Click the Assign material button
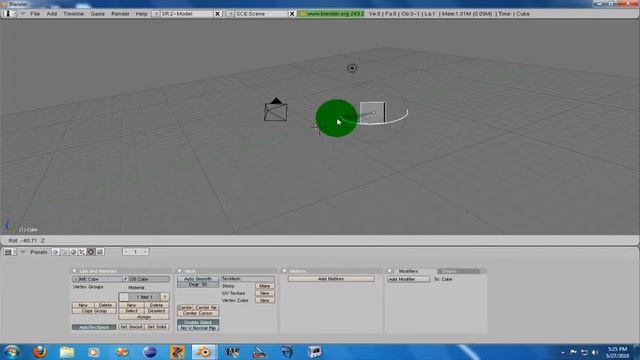Image resolution: width=640 pixels, height=360 pixels. (x=144, y=316)
